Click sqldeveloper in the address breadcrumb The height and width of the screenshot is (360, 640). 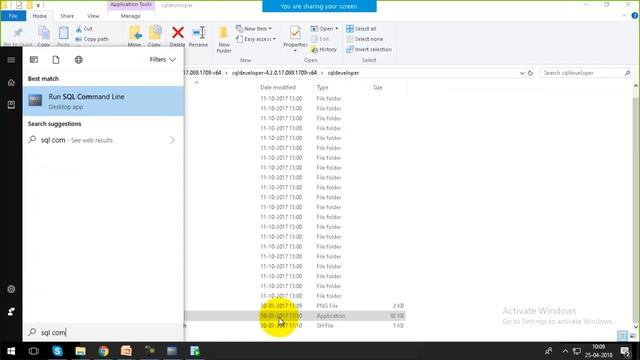(343, 73)
